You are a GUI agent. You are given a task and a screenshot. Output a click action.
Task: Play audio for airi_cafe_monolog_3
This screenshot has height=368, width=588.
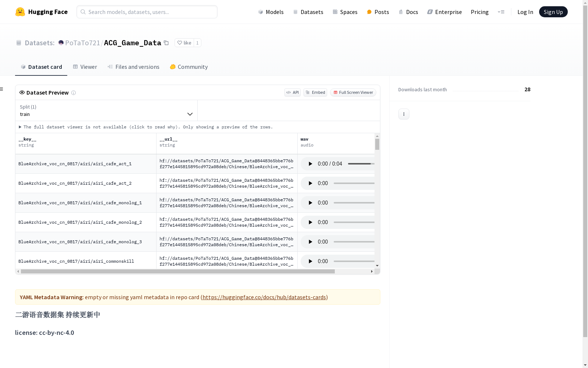(310, 242)
